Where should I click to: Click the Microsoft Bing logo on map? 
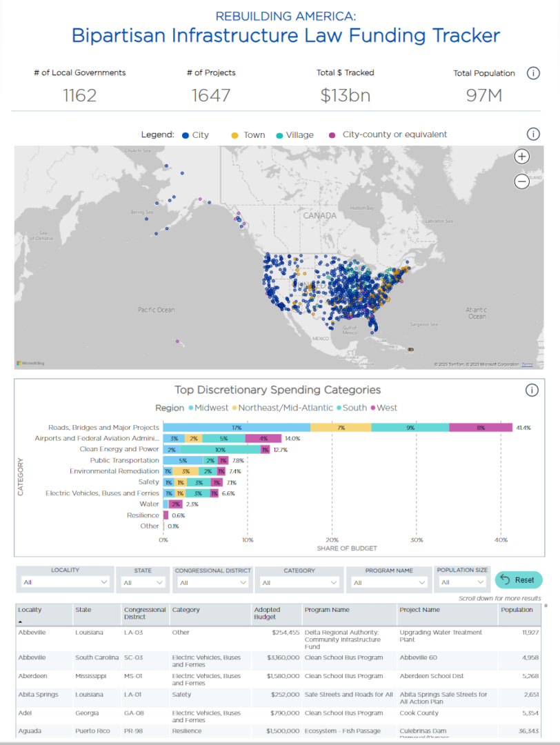tap(28, 363)
